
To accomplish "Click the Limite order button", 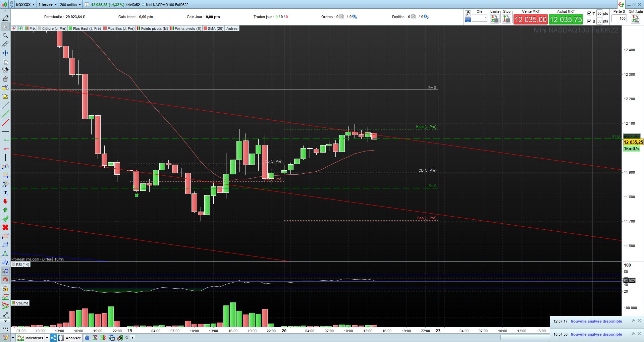I will 495,19.
